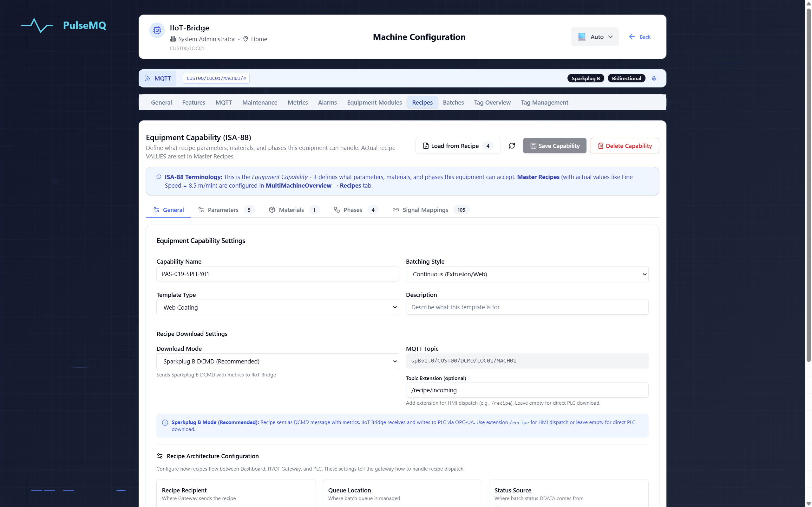Click the Delete Capability button

(624, 145)
